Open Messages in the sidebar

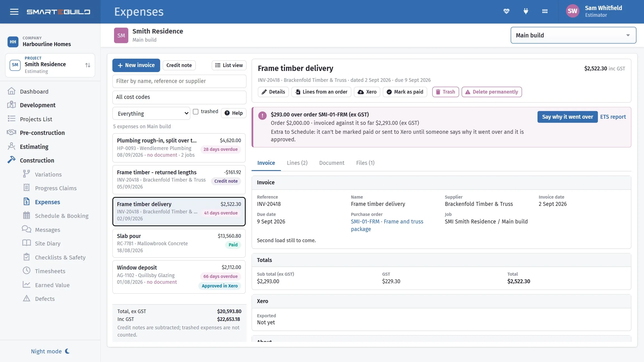(48, 230)
